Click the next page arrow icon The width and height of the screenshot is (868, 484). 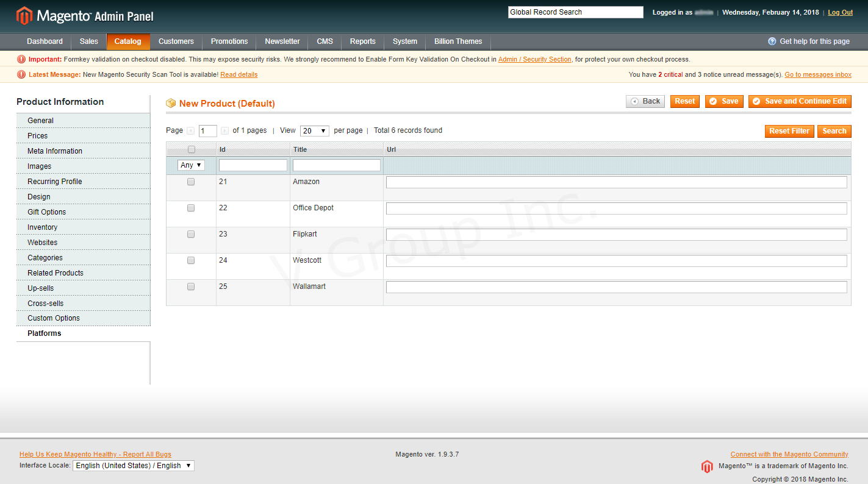[225, 131]
